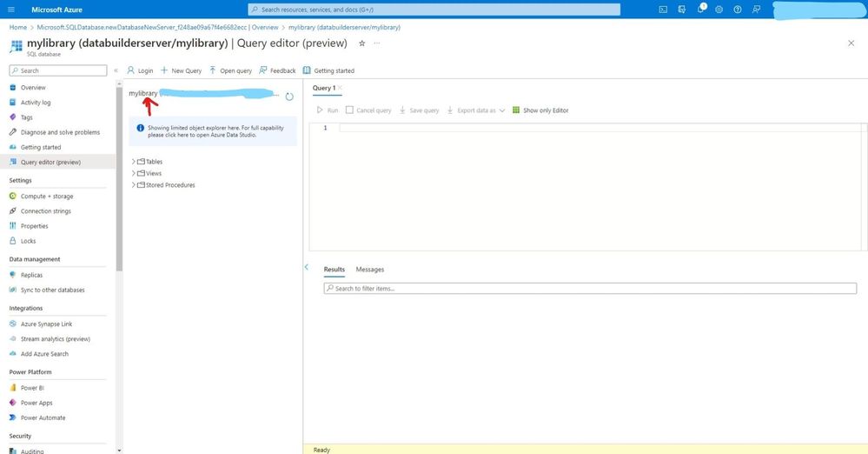Switch to the Messages tab

pos(370,270)
